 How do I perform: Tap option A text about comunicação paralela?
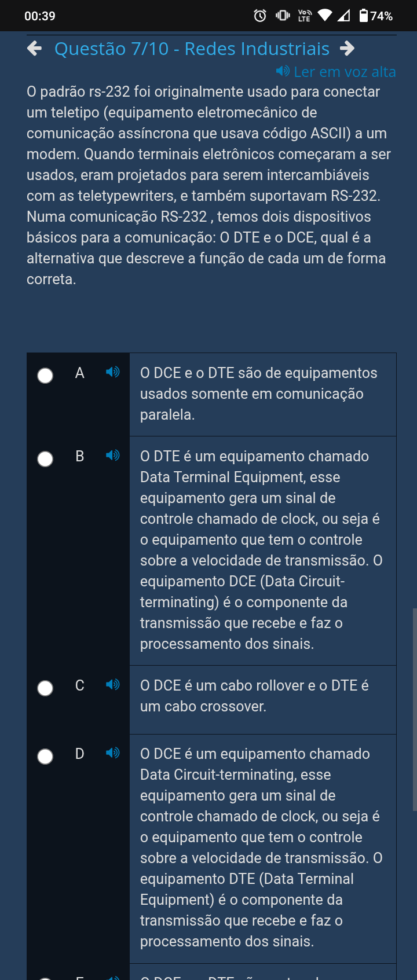(x=258, y=394)
